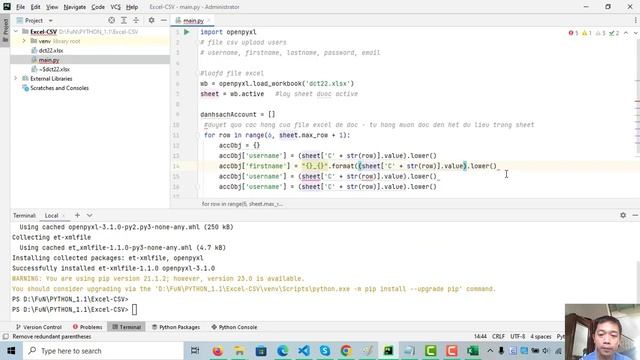Image resolution: width=640 pixels, height=360 pixels.
Task: Open the Terminal tool window tab
Action: tap(127, 327)
